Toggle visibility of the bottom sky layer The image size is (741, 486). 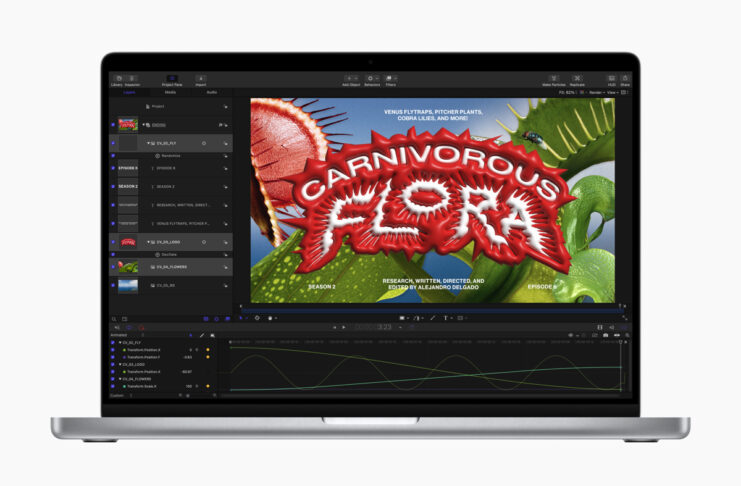click(x=113, y=286)
